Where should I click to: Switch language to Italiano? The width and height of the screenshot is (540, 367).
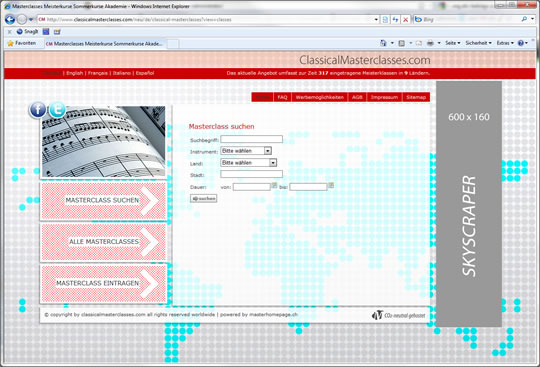pos(122,73)
